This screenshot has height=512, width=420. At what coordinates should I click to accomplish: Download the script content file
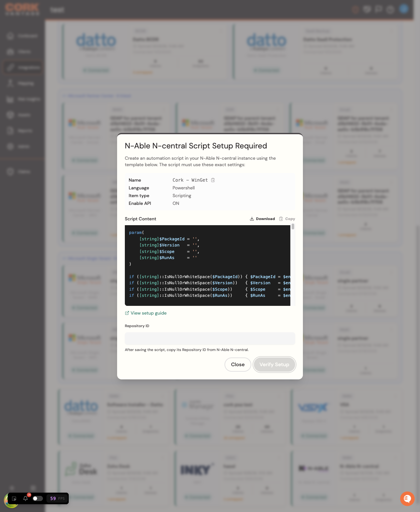262,219
